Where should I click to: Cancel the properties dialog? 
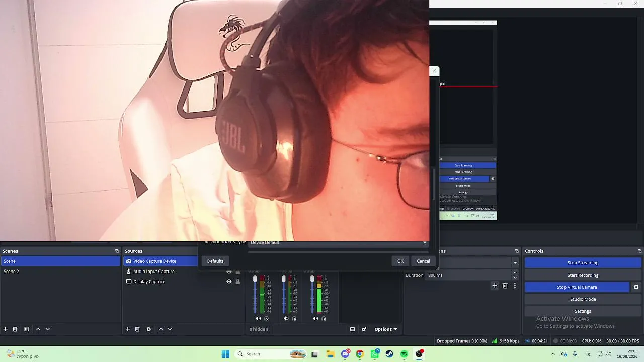(x=423, y=261)
